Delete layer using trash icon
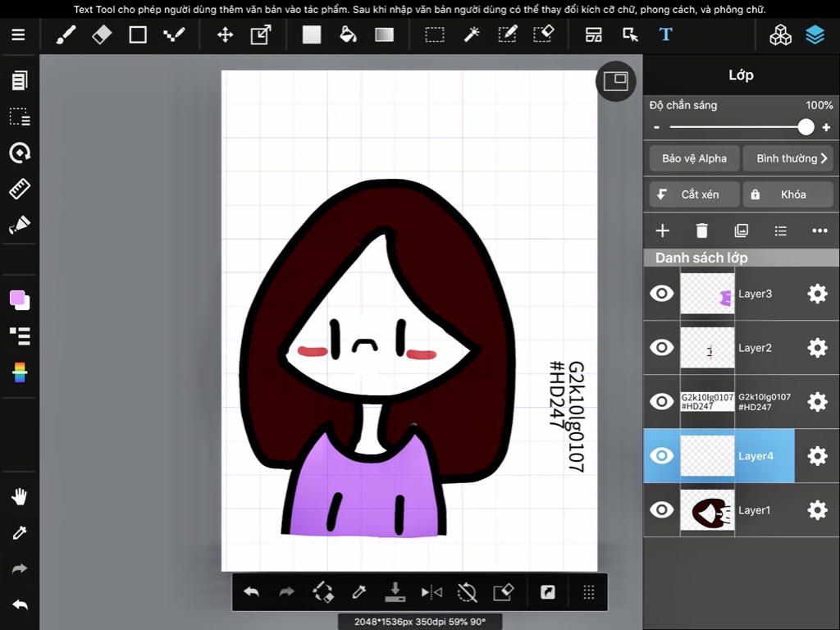Screen dimensions: 840x630 tap(701, 231)
